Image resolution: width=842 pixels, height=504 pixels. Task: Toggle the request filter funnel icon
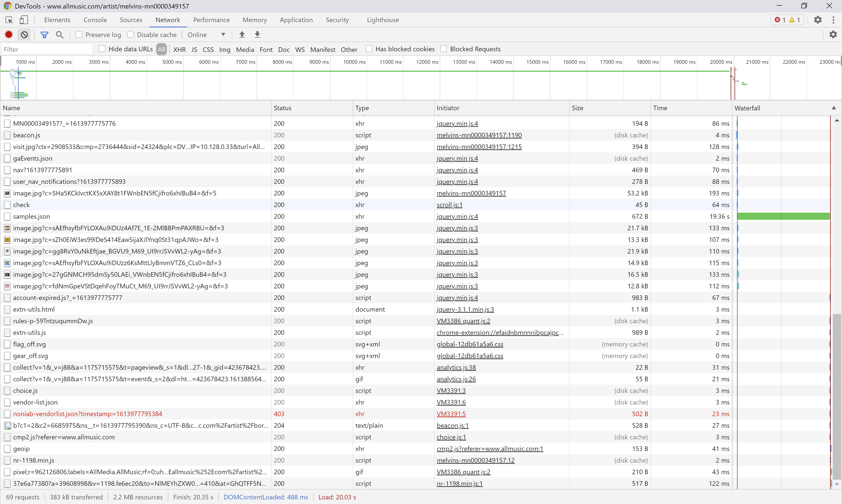point(44,34)
